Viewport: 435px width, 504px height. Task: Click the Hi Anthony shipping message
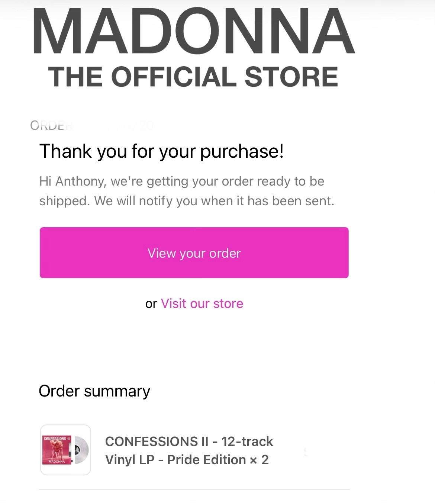(187, 191)
